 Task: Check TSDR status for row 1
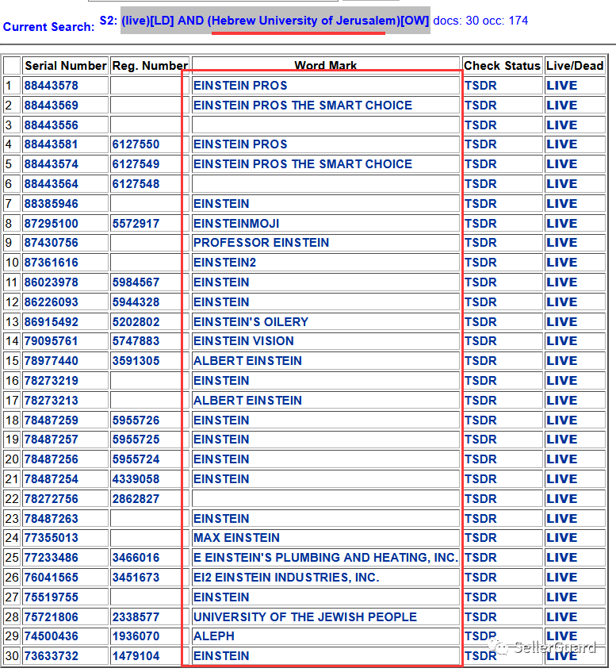(480, 85)
